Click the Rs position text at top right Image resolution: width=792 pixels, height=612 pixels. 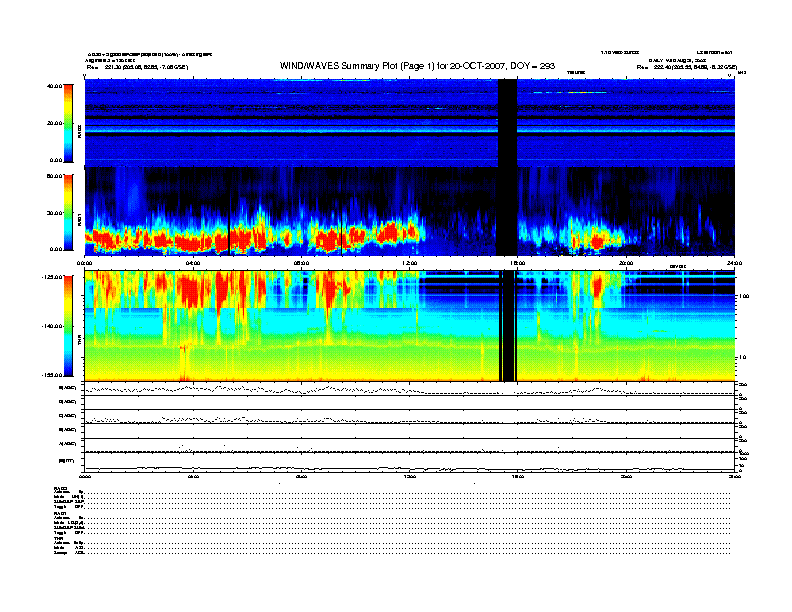coord(686,67)
